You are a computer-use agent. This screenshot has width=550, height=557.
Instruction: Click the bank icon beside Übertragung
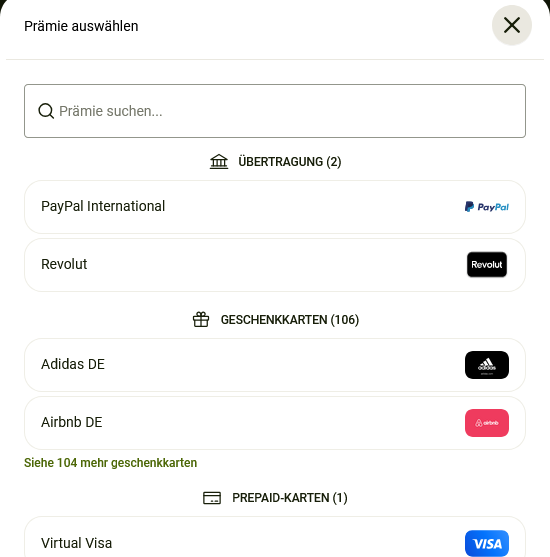point(219,162)
